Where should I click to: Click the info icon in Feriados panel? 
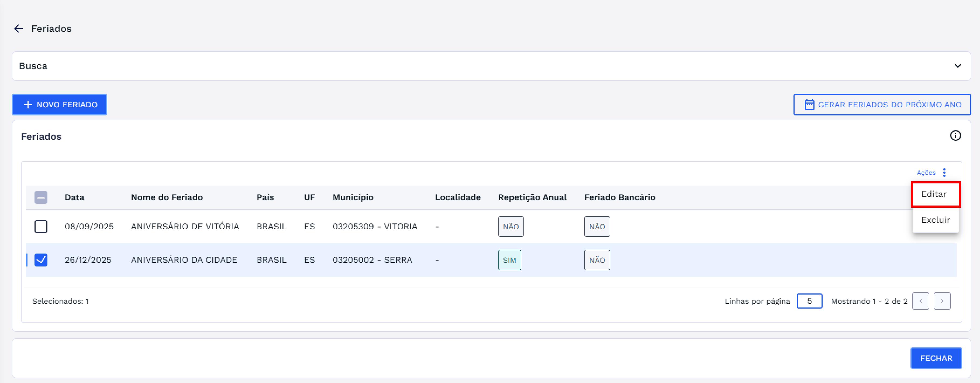955,136
